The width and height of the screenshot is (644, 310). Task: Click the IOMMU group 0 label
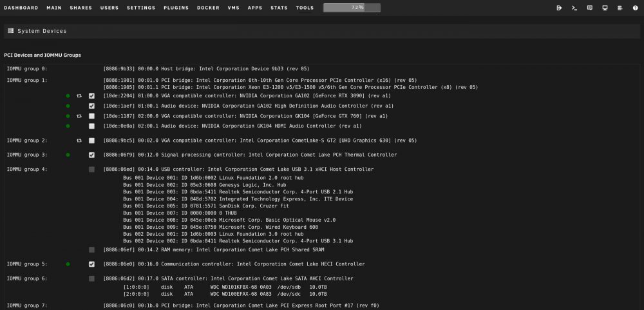tap(27, 69)
